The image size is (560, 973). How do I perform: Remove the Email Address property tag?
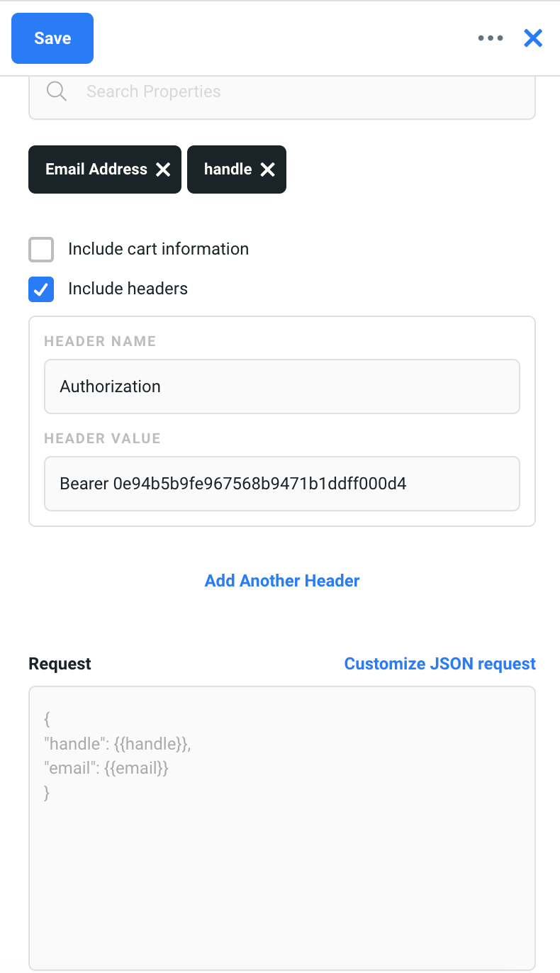click(163, 169)
